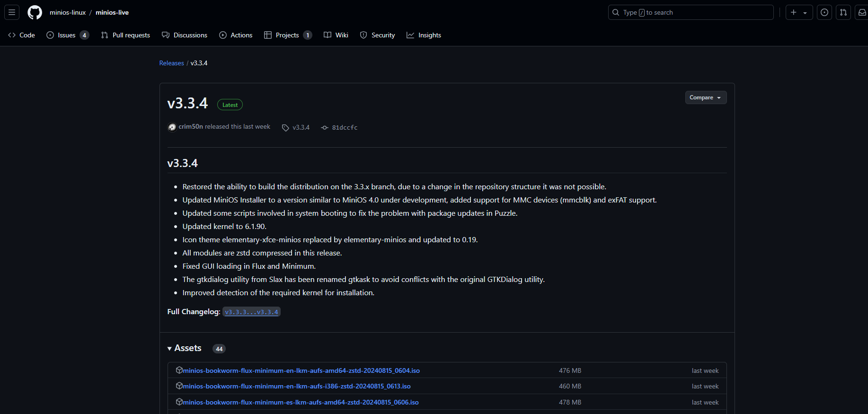Image resolution: width=868 pixels, height=414 pixels.
Task: Open the create new plus dropdown
Action: pyautogui.click(x=798, y=12)
